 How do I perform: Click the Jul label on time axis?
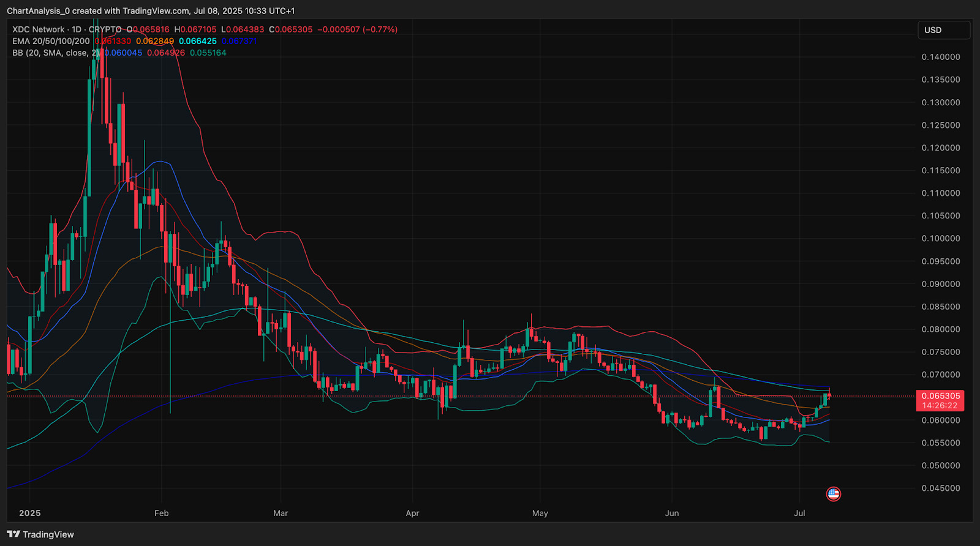coord(799,513)
